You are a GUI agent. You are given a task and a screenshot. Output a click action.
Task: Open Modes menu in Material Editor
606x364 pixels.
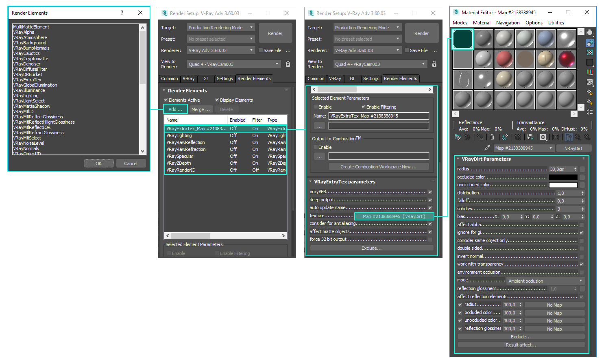point(460,23)
